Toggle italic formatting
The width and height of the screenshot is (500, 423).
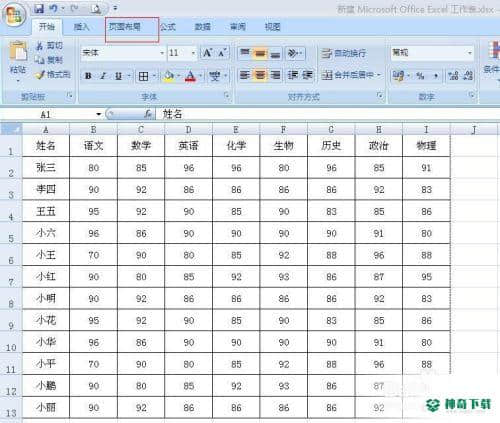(x=103, y=76)
